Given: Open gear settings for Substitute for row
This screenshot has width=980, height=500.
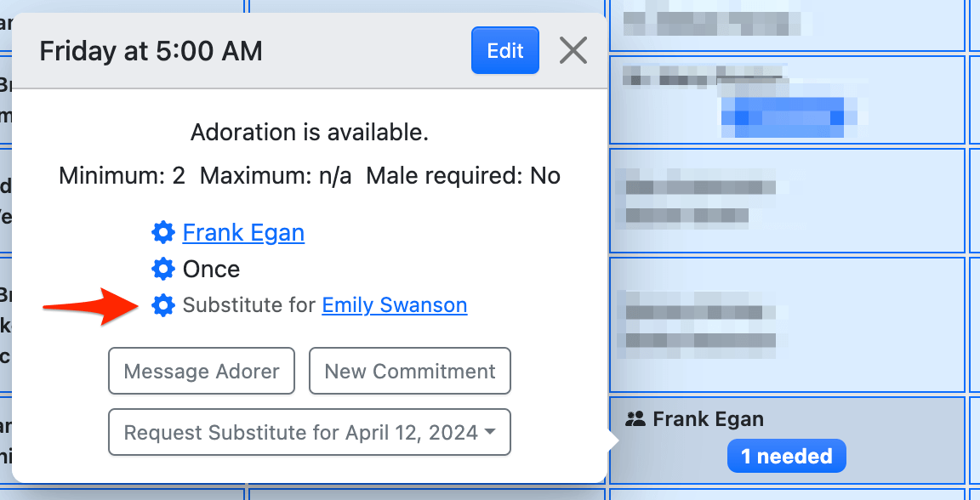Looking at the screenshot, I should pyautogui.click(x=162, y=305).
